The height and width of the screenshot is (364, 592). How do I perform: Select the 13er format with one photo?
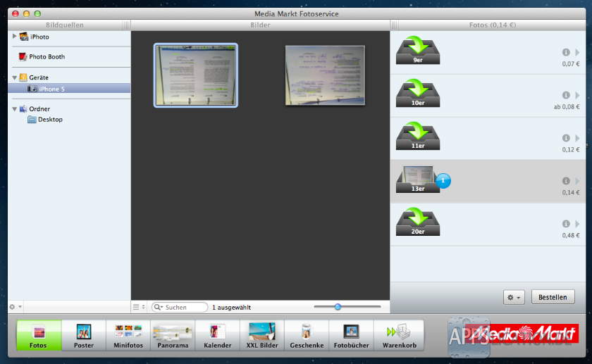[x=417, y=179]
